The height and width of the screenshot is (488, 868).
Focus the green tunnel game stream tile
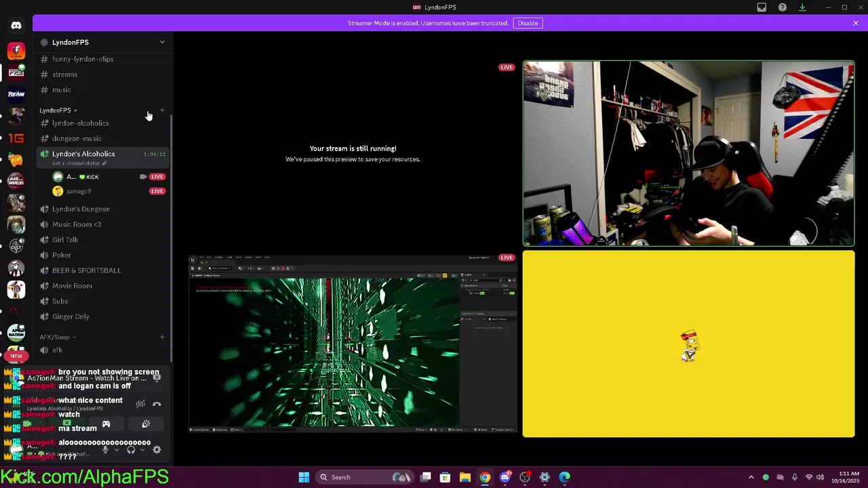coord(353,343)
